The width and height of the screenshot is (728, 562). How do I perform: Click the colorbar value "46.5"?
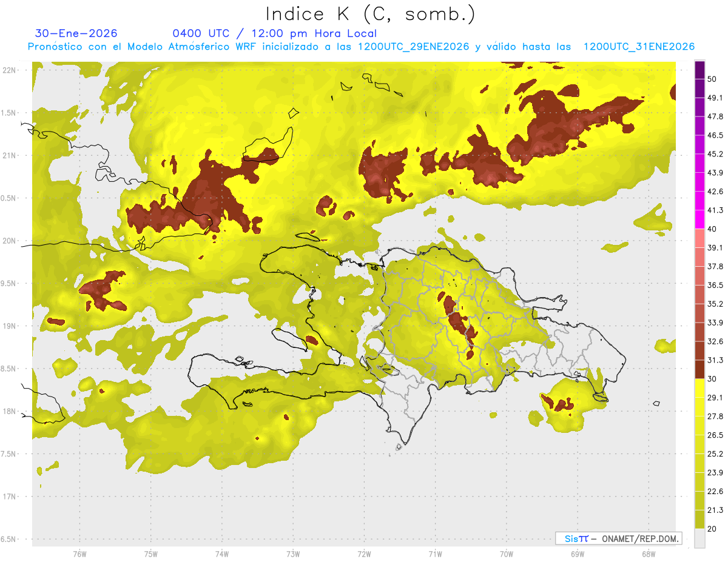(x=715, y=135)
